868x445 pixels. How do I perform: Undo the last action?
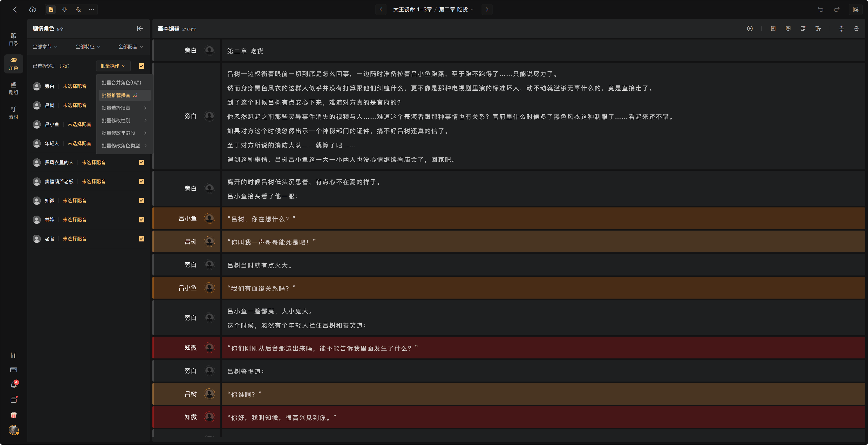821,9
